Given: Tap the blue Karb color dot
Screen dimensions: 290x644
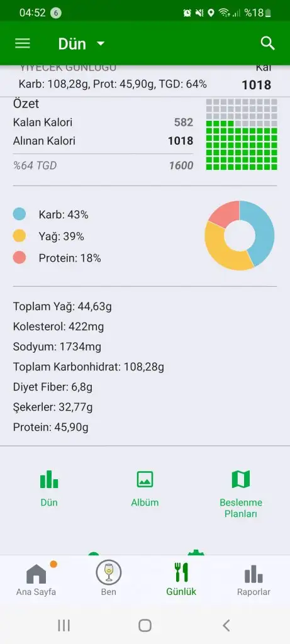Looking at the screenshot, I should pos(20,214).
